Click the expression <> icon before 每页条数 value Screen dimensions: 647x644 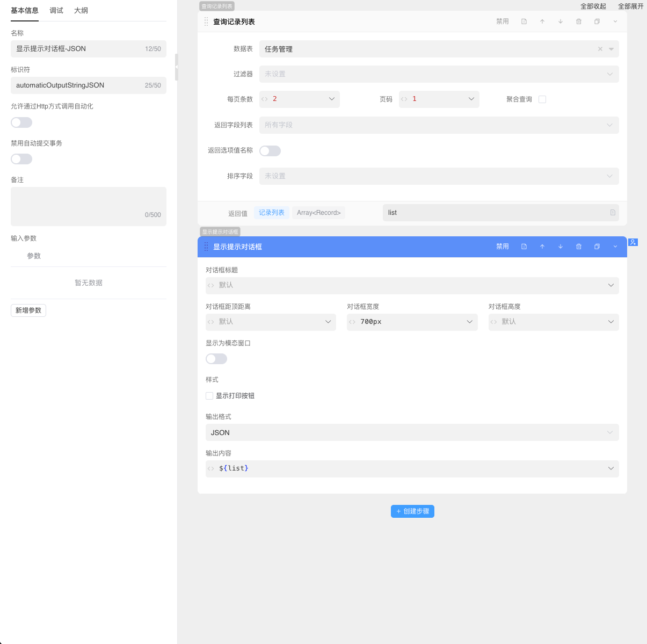(x=264, y=99)
